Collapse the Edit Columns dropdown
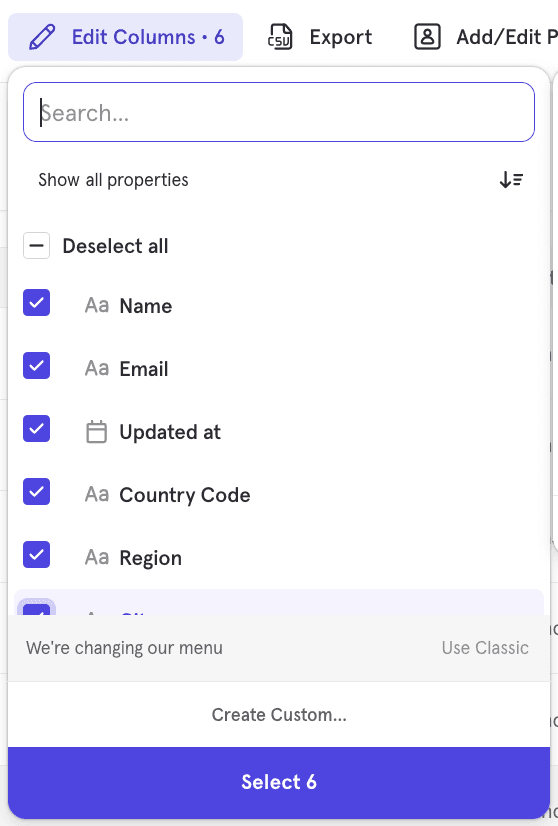Screen dimensions: 558x826 click(x=125, y=37)
